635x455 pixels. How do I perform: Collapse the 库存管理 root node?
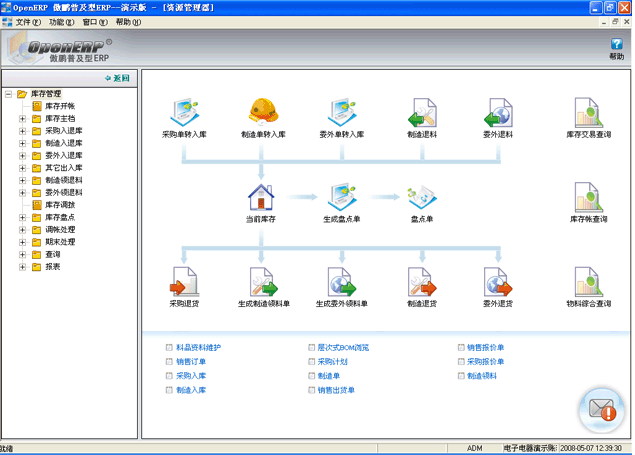[8, 94]
